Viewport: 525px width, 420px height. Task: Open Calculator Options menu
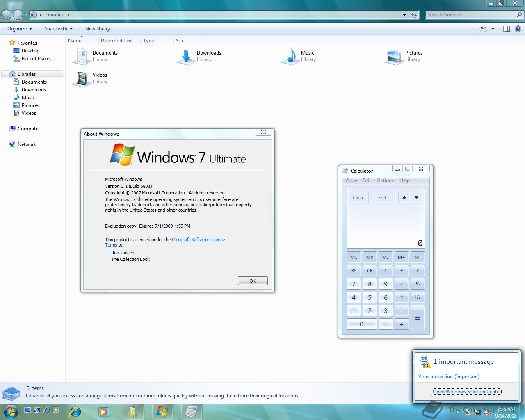pos(385,180)
